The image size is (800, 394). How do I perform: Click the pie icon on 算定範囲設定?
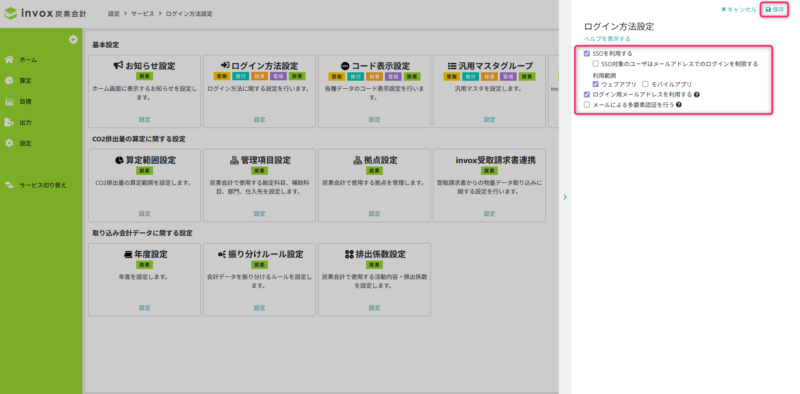(x=119, y=160)
